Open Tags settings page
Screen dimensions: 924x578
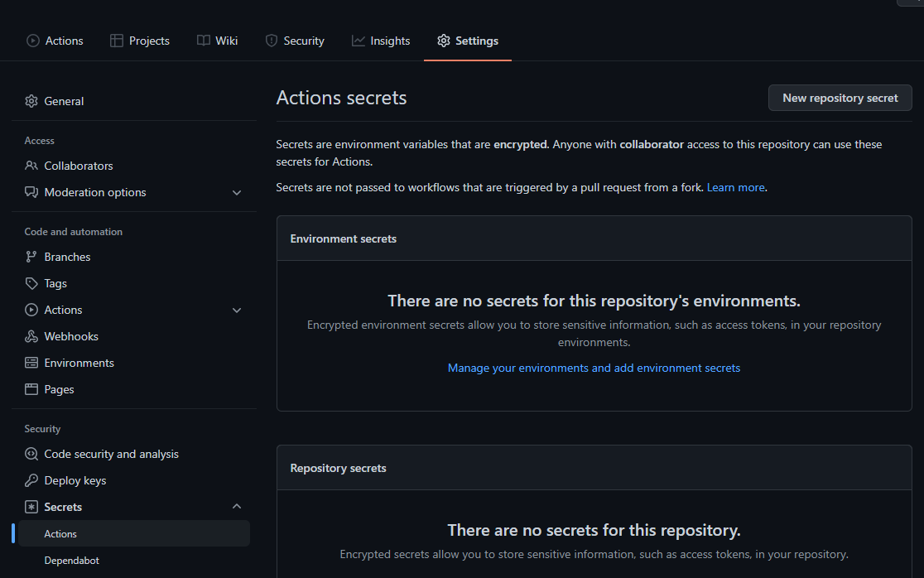pyautogui.click(x=134, y=283)
